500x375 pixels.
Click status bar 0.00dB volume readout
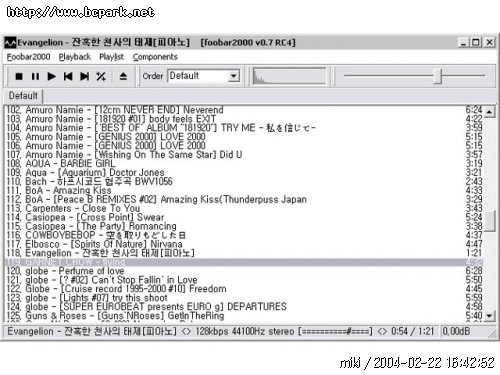(x=456, y=332)
